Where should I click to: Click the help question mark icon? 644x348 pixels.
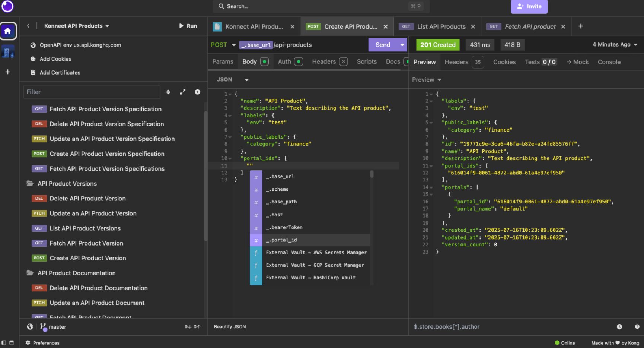pyautogui.click(x=637, y=326)
